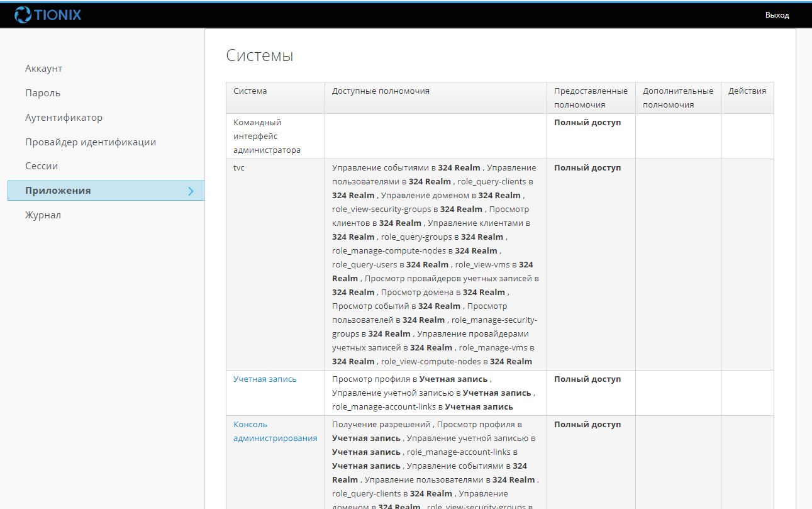Click Полный доступ in the Командный интерфейс row

click(x=587, y=123)
